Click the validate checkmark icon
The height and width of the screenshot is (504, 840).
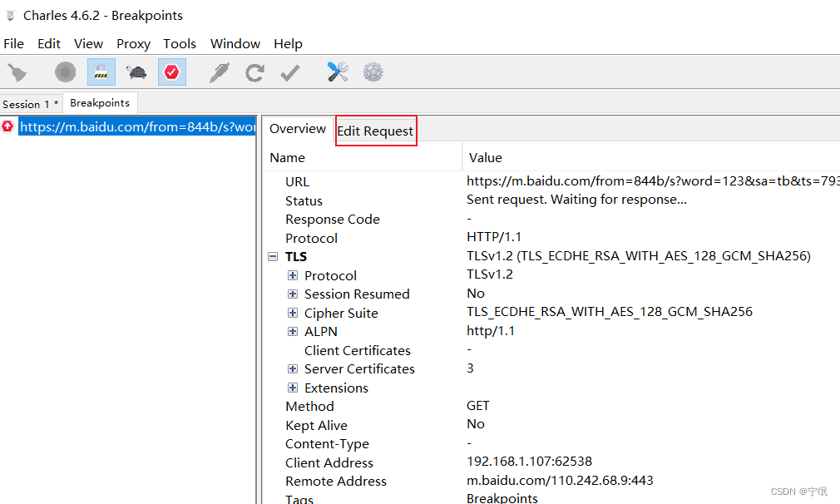(289, 72)
